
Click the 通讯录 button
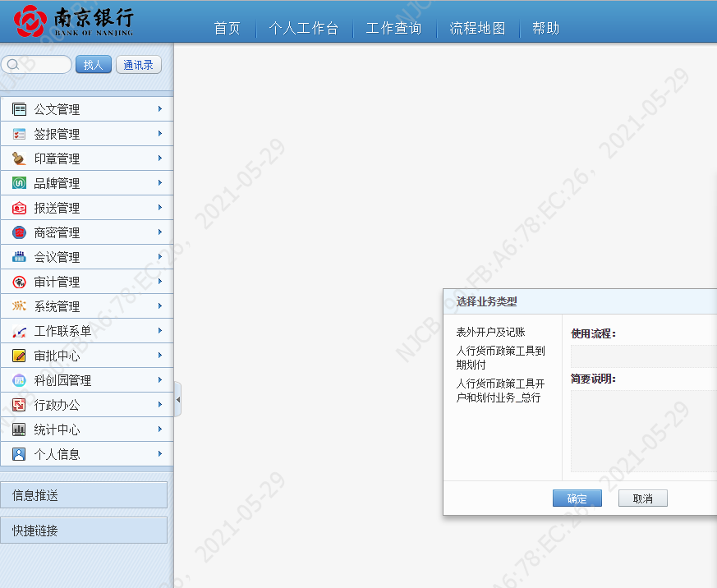tap(139, 65)
